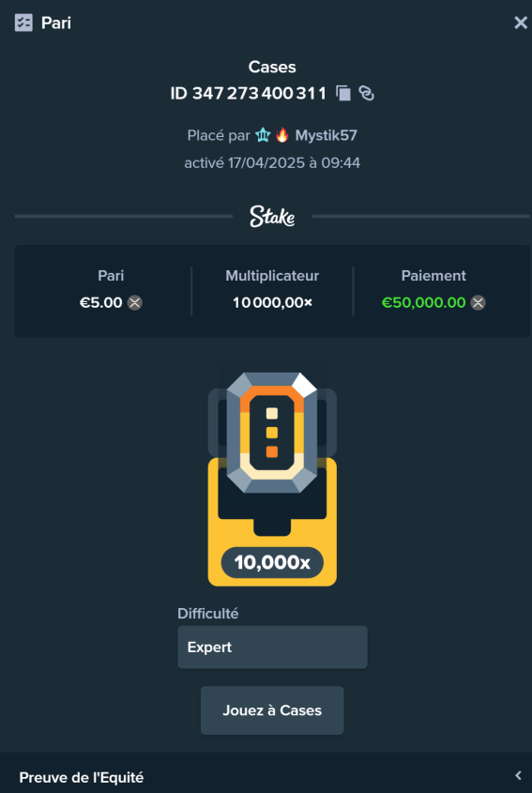Viewport: 532px width, 793px height.
Task: Click the VIP star badge icon
Action: [x=263, y=135]
